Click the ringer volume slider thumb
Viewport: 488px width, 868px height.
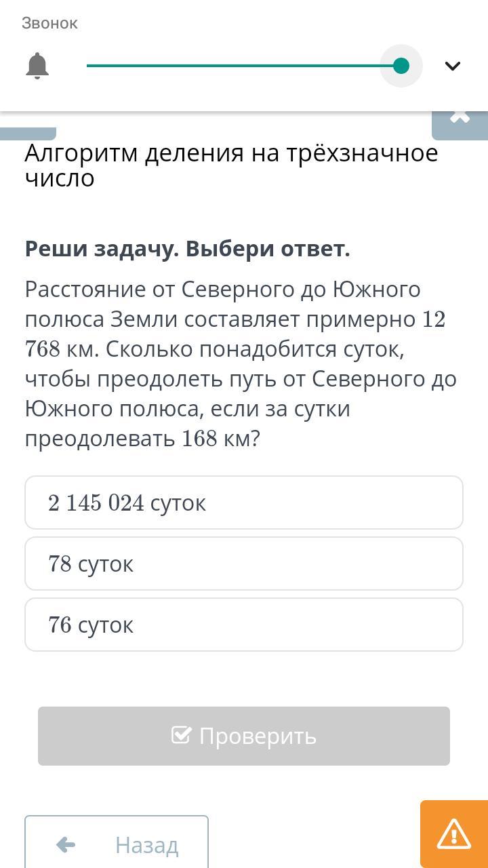click(401, 66)
